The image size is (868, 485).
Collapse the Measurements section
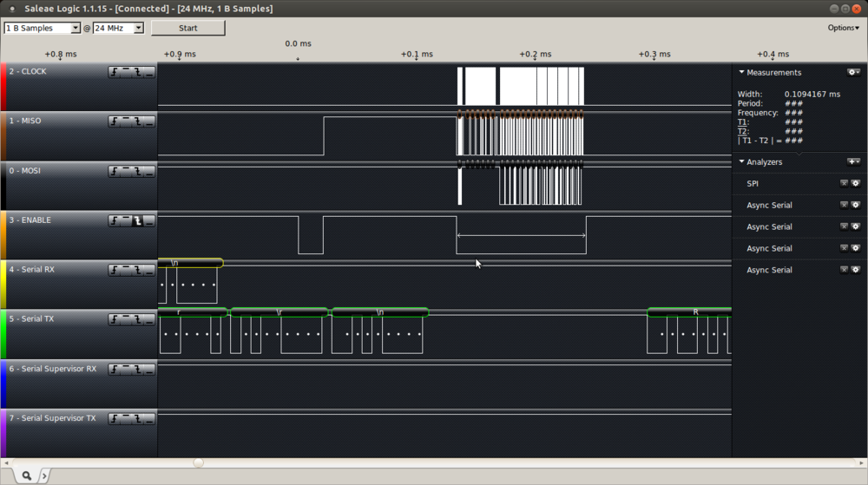pyautogui.click(x=742, y=73)
